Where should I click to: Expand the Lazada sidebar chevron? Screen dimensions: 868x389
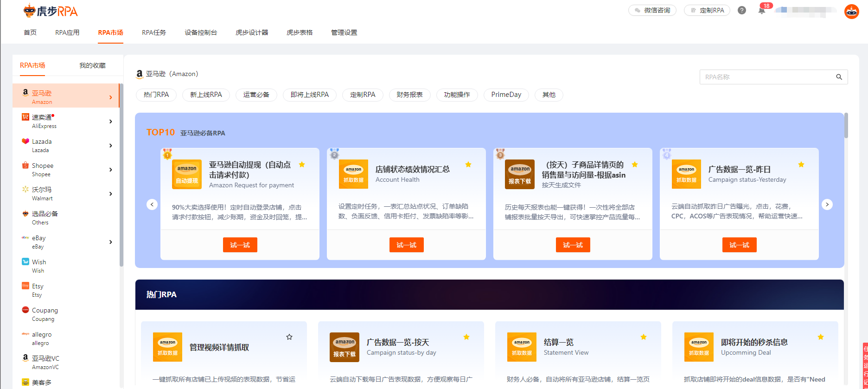pyautogui.click(x=110, y=146)
